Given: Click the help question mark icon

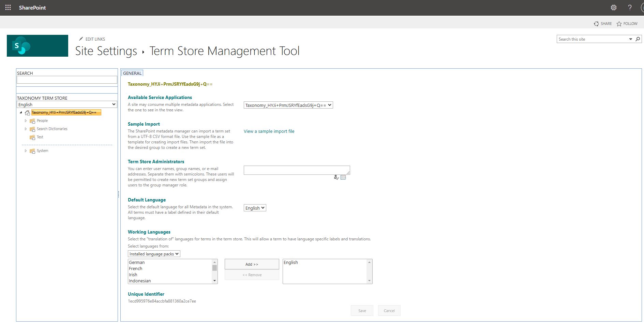Looking at the screenshot, I should tap(630, 8).
